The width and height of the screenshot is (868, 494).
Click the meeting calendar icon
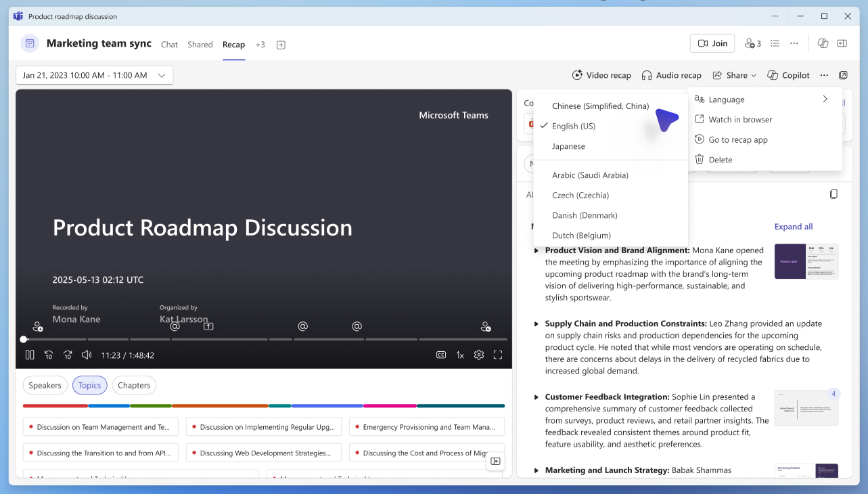point(30,43)
